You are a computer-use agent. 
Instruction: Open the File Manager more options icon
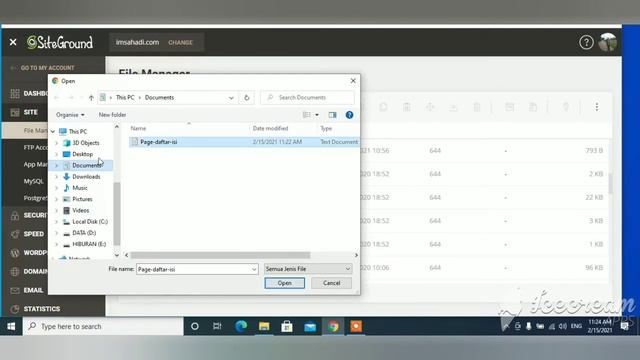596,107
